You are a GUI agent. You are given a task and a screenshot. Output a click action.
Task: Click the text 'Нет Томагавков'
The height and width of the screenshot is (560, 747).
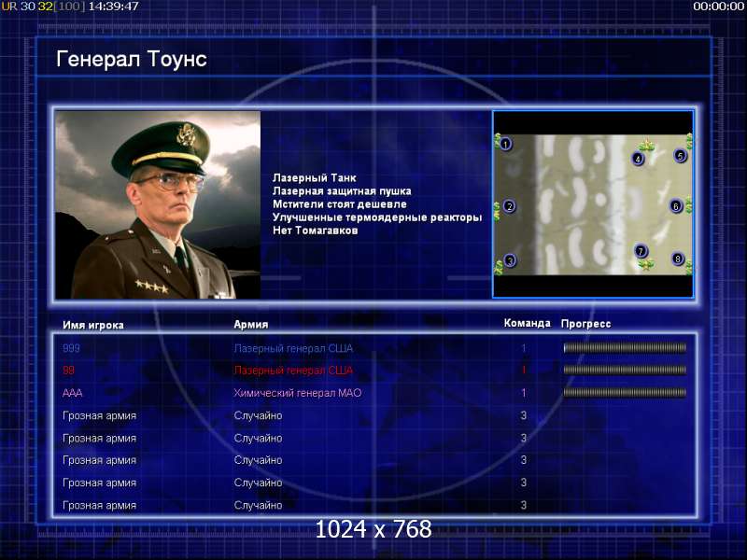pyautogui.click(x=315, y=231)
